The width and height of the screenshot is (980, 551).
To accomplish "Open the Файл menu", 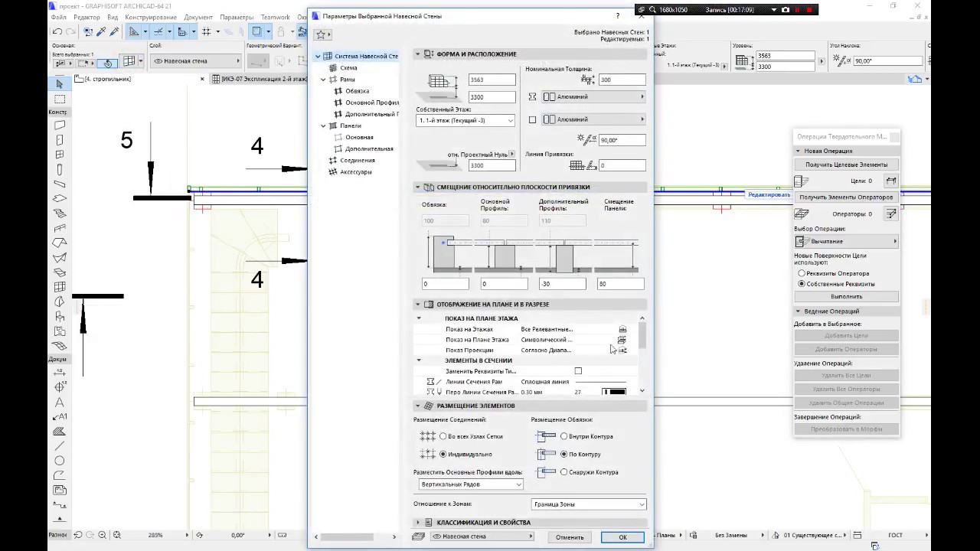I will (x=58, y=17).
